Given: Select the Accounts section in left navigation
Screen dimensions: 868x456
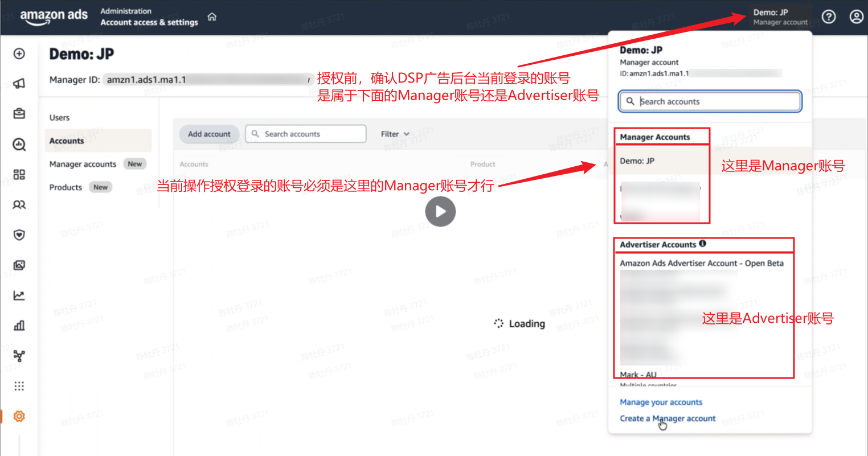Looking at the screenshot, I should pos(98,141).
